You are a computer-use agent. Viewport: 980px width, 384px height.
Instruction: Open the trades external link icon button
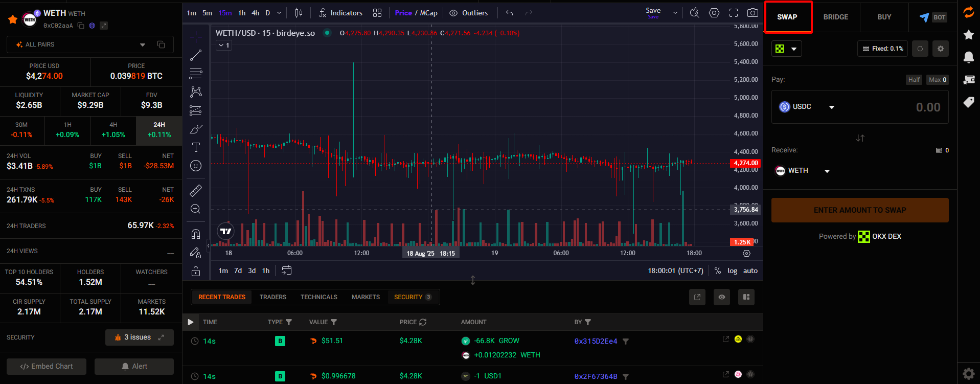(697, 297)
